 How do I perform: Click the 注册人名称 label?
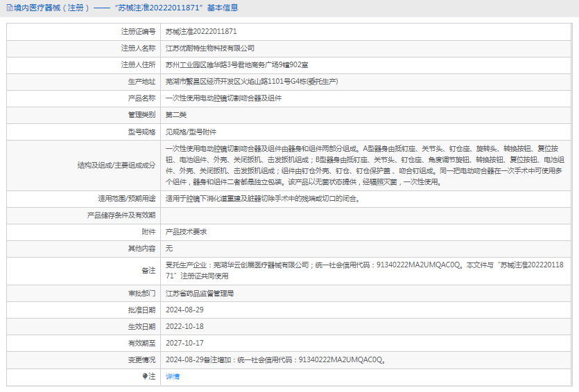tap(139, 48)
